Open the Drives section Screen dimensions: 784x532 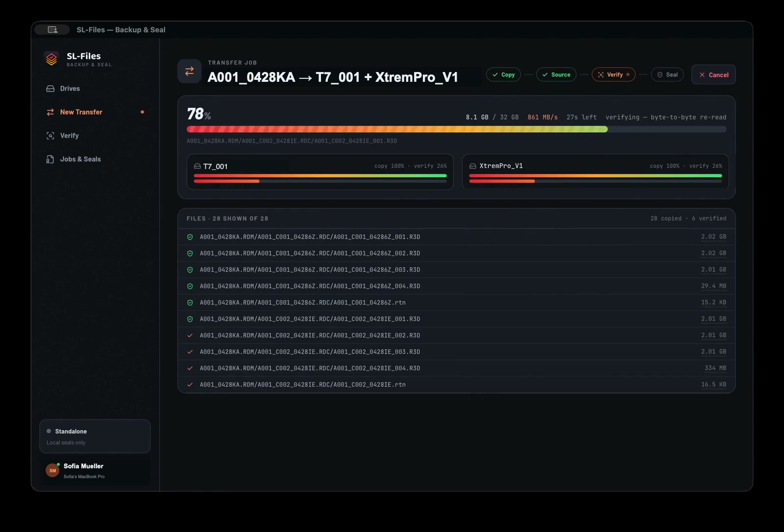(95, 89)
